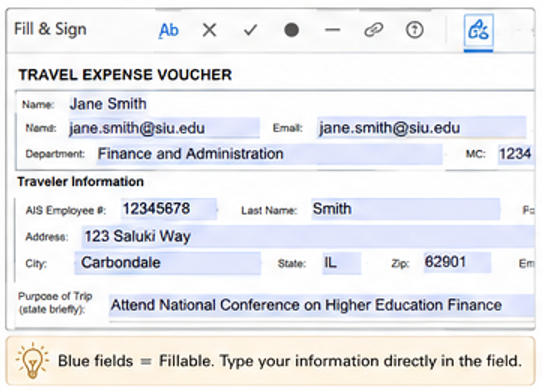This screenshot has height=391, width=542.
Task: Select the filled dot tool
Action: tap(291, 30)
